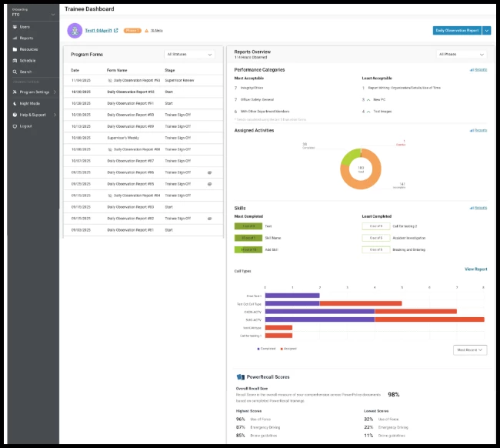Click the Stage column header
This screenshot has height=448, width=500.
170,70
